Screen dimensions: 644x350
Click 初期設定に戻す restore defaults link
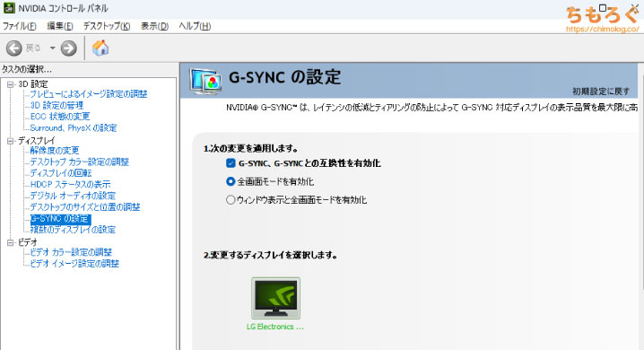click(x=601, y=92)
